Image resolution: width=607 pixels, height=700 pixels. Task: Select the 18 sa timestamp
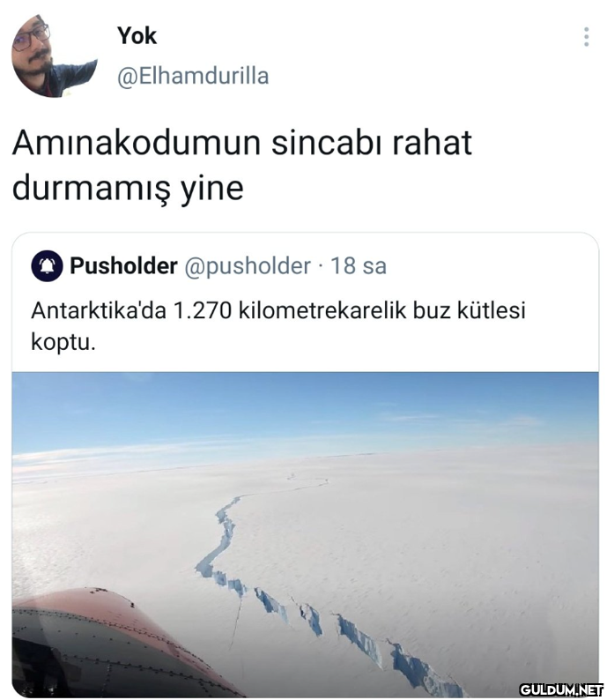(359, 265)
